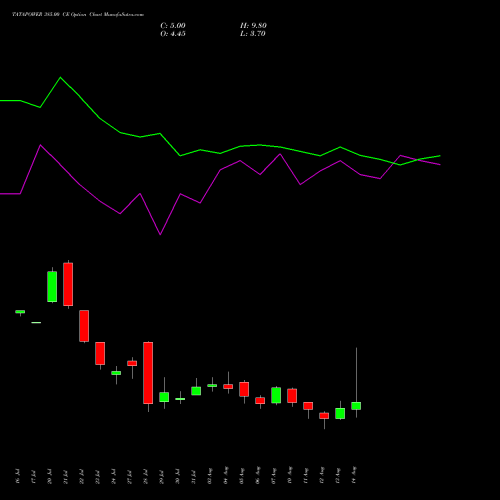
Task: Click the last green candle with long wick
Action: 356,406
